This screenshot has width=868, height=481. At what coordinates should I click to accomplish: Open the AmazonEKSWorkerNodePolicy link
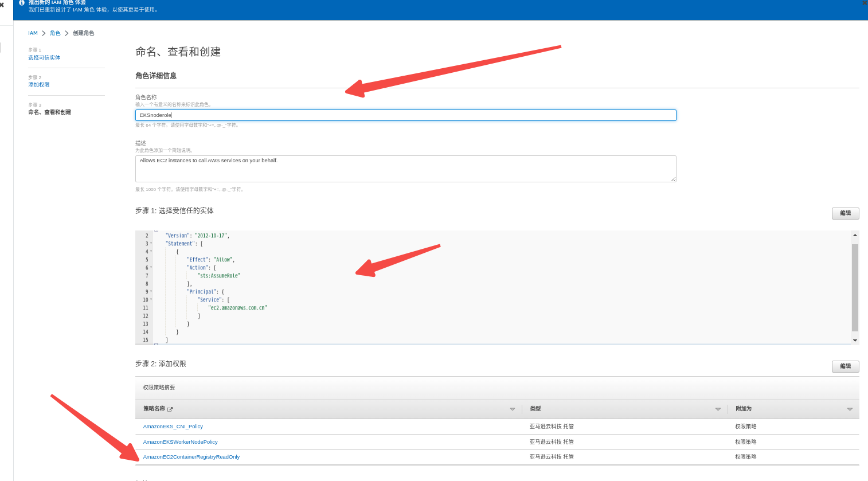tap(180, 442)
